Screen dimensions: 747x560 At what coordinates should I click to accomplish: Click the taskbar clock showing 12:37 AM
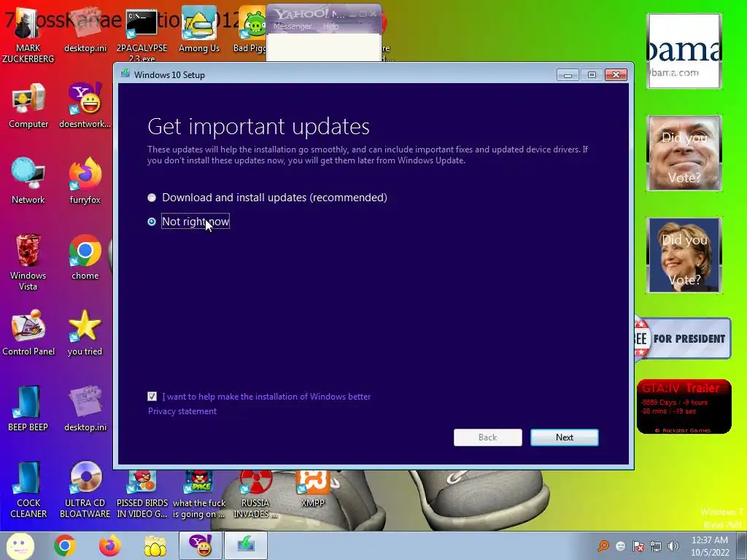click(x=710, y=546)
